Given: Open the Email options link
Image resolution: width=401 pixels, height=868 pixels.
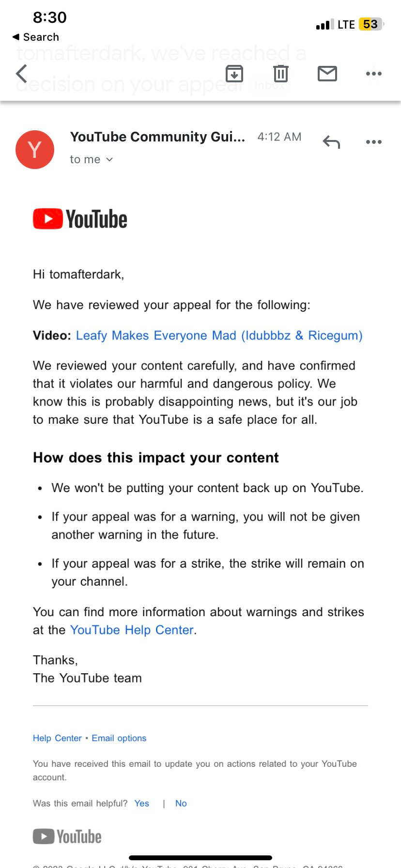Looking at the screenshot, I should 119,738.
